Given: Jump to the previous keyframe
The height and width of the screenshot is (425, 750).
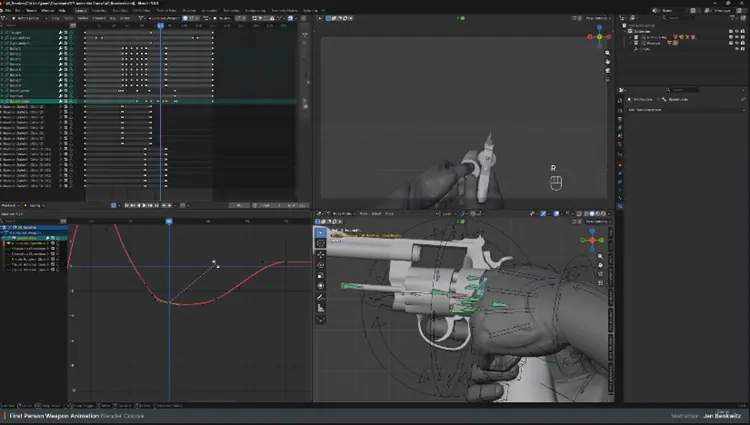Looking at the screenshot, I should tap(133, 205).
